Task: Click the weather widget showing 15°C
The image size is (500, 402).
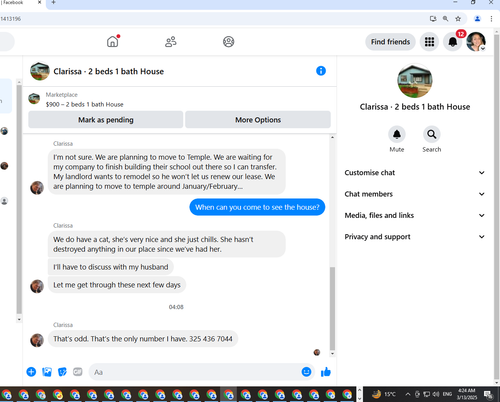Action: [383, 394]
